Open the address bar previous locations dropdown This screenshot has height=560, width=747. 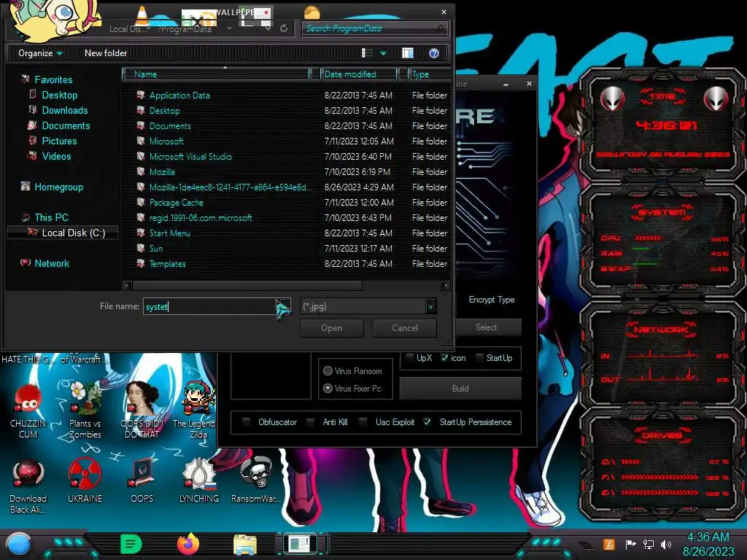268,28
